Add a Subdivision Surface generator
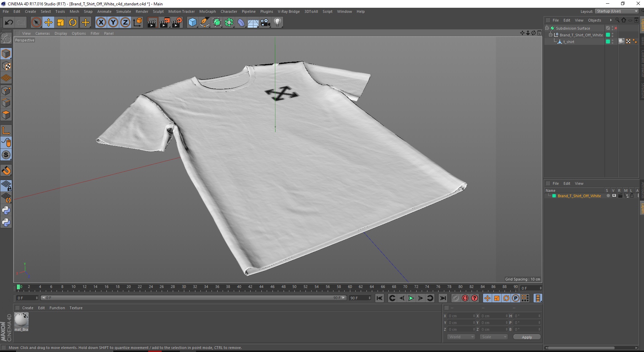The image size is (644, 352). [217, 23]
